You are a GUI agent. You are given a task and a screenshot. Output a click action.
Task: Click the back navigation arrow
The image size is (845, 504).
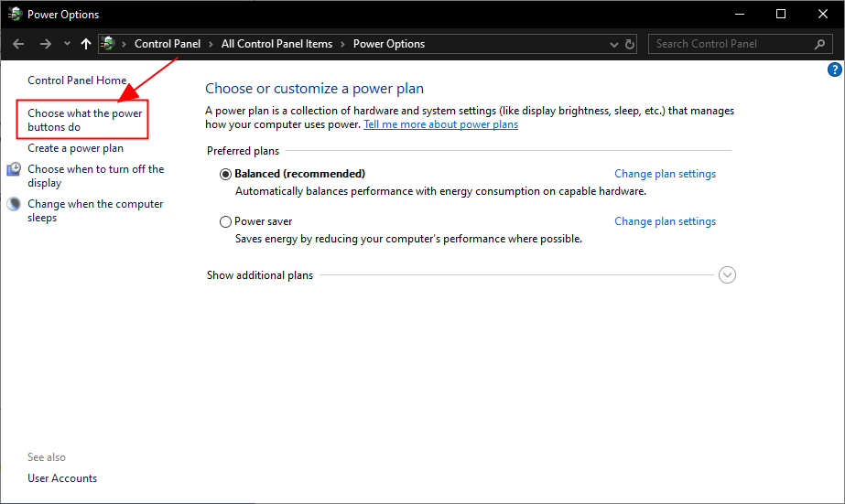[19, 44]
